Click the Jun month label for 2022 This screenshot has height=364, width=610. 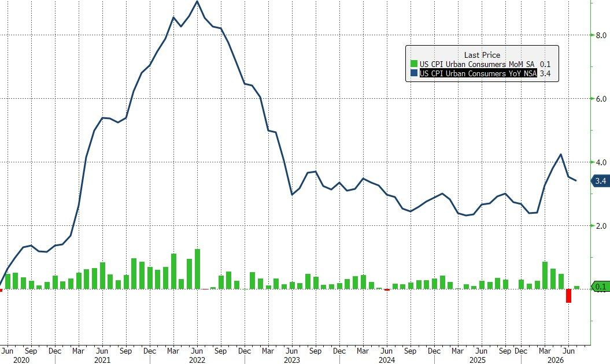click(197, 351)
